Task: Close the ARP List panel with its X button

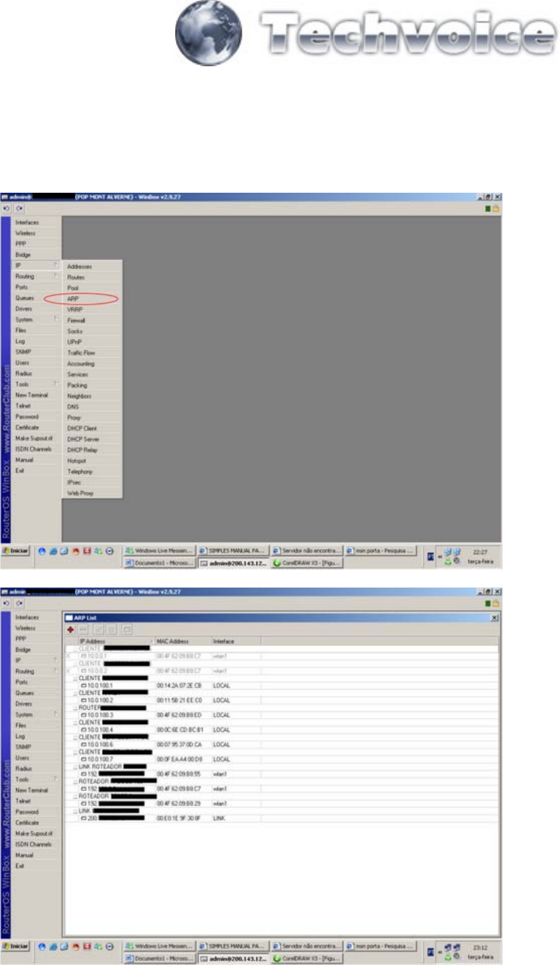Action: 494,618
